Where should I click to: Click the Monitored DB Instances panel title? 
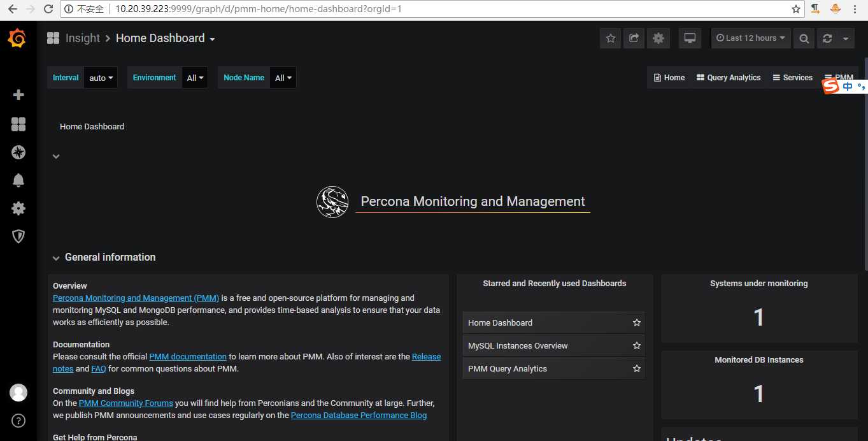[758, 359]
